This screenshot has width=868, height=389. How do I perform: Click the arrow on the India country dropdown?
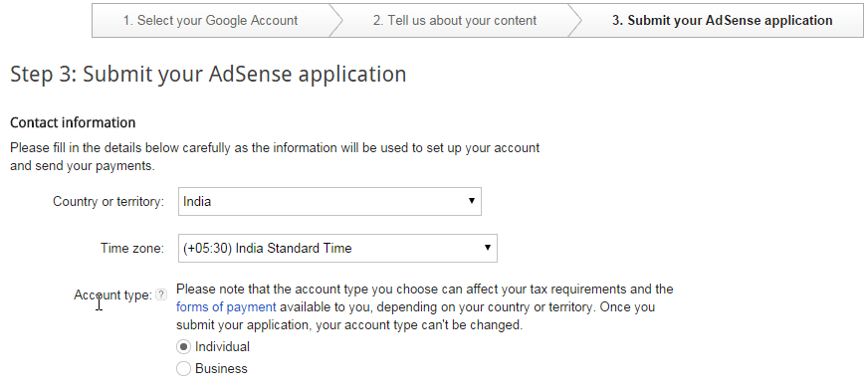(x=471, y=201)
